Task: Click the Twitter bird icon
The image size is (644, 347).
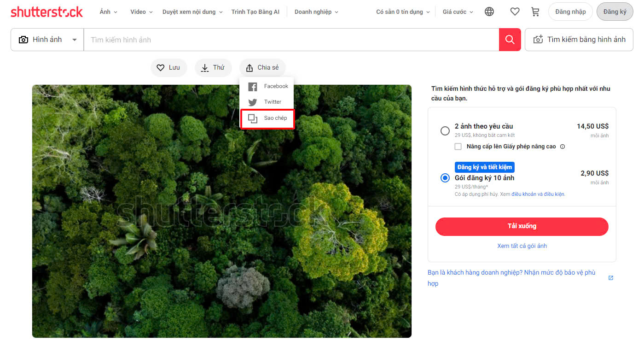Action: click(253, 102)
